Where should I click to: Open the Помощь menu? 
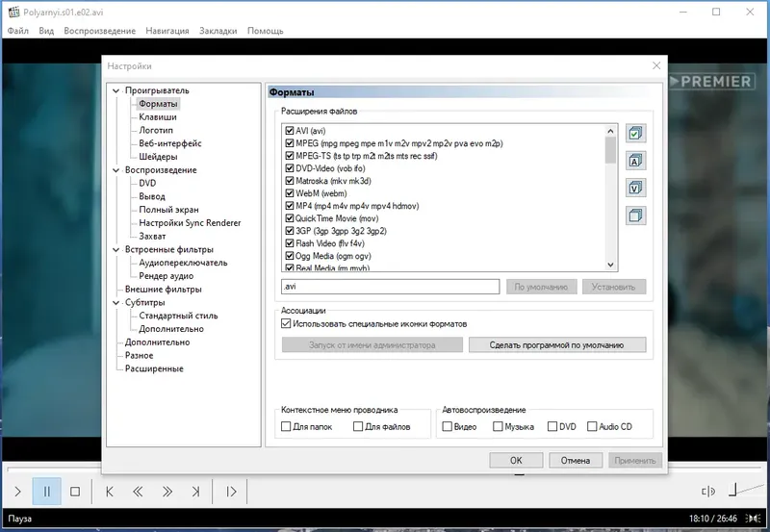tap(266, 31)
